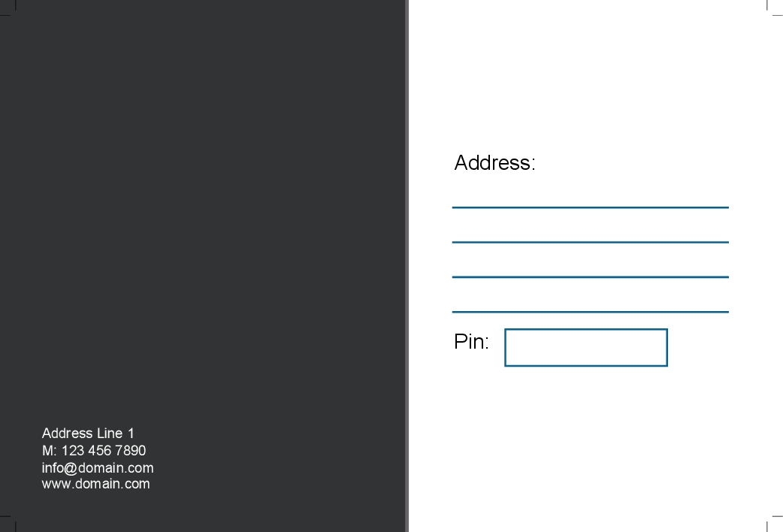Click the www.domain.com website text
This screenshot has width=783, height=532.
(x=96, y=484)
